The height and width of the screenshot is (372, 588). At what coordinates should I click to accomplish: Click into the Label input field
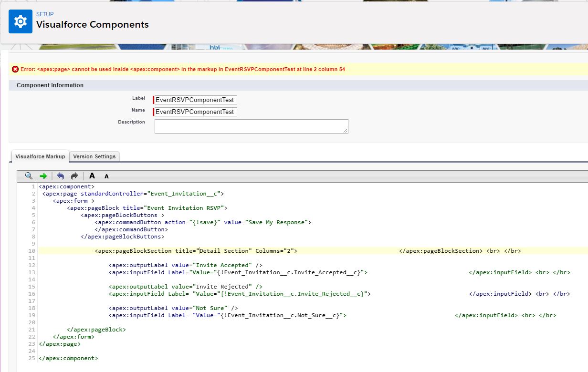click(195, 100)
